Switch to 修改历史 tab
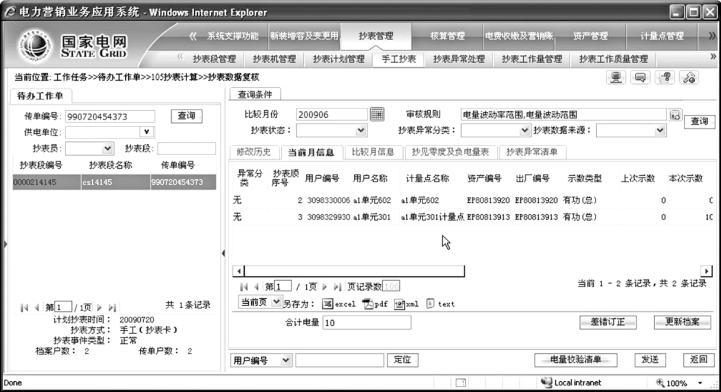 254,152
